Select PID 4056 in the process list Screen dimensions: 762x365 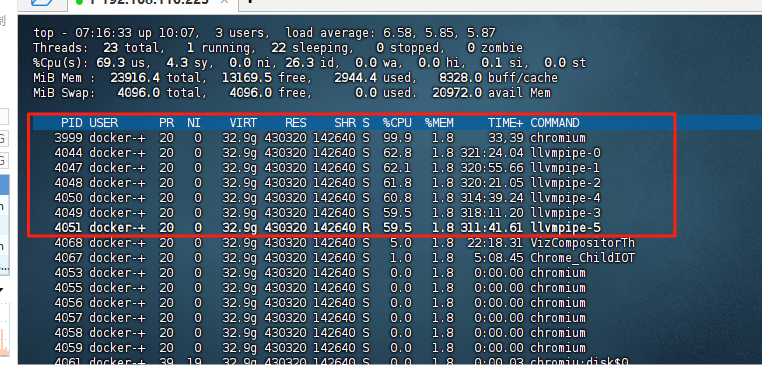(x=69, y=303)
